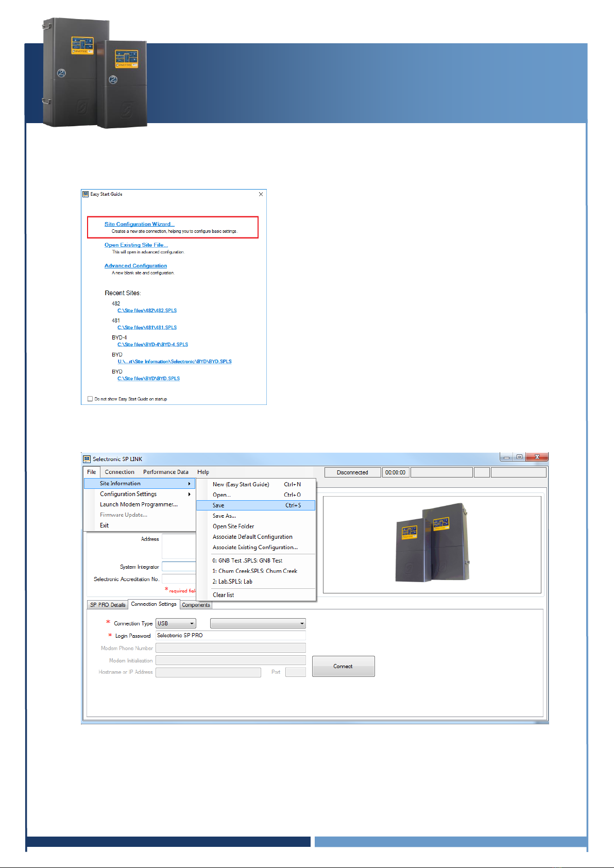This screenshot has width=614, height=868.
Task: Click the Site Configuration Wizard link
Action: point(139,224)
